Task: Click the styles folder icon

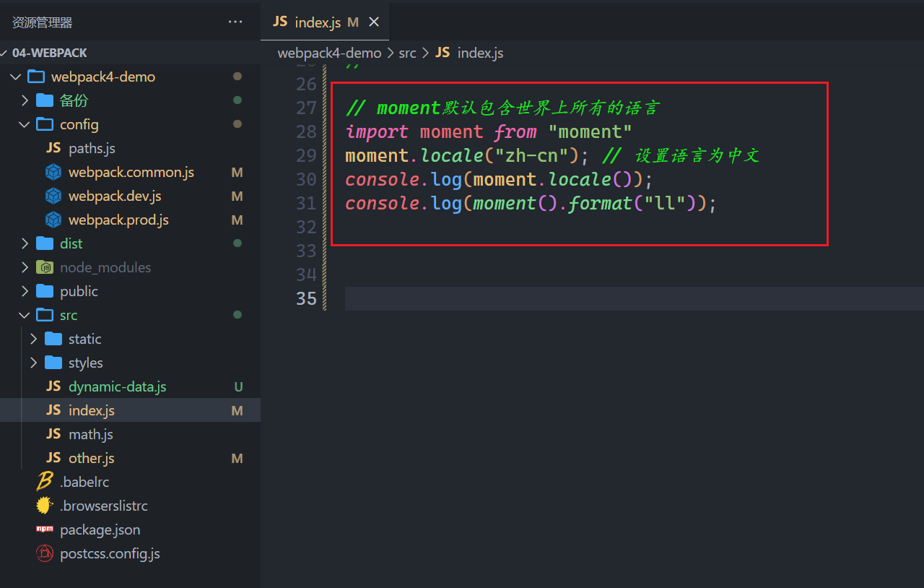Action: tap(53, 363)
